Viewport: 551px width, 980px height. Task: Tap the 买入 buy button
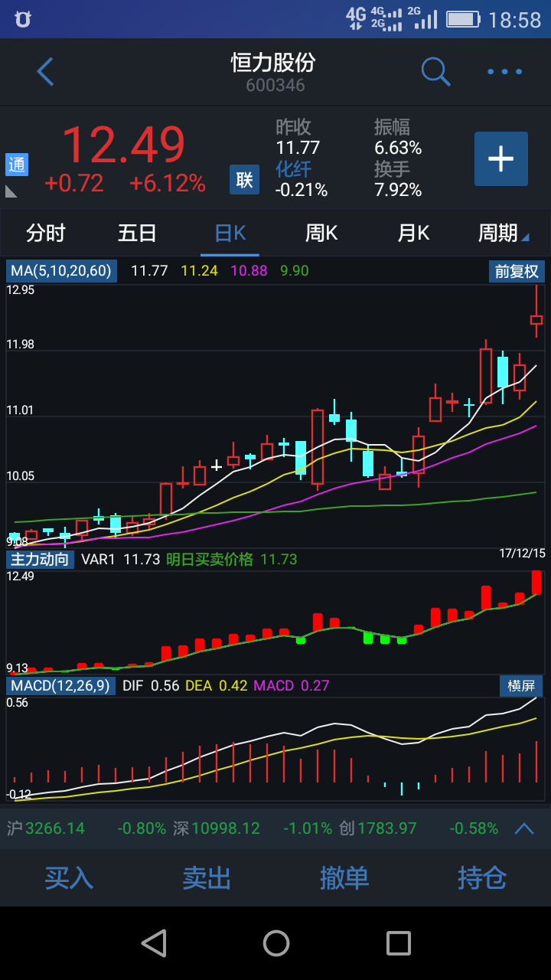[x=69, y=877]
